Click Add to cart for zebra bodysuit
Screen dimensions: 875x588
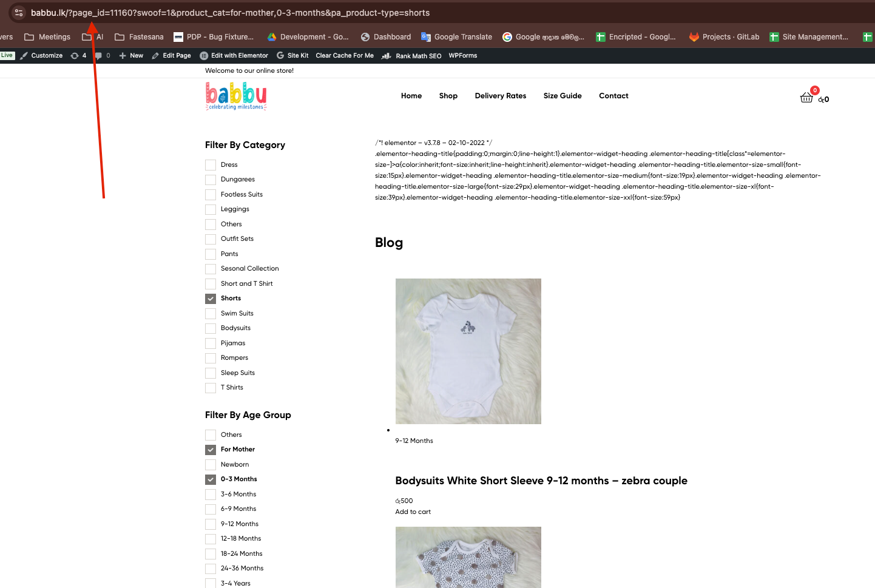[413, 512]
